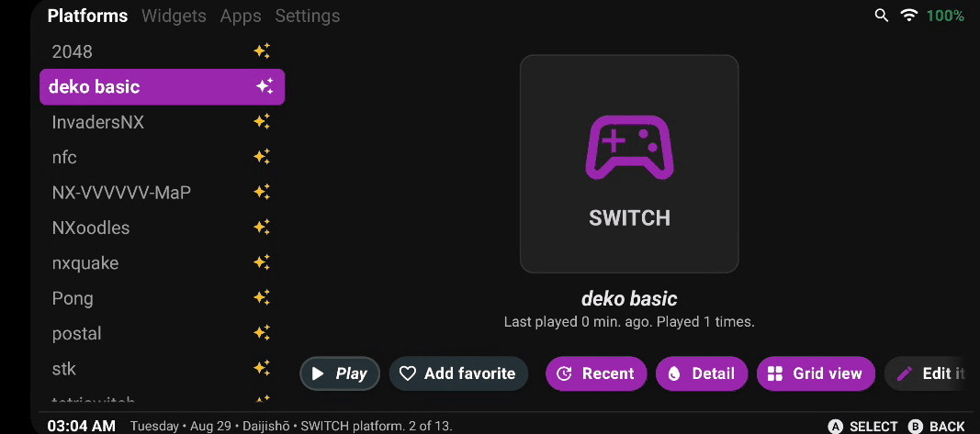Screen dimensions: 980x434
Task: Open the search magnifier icon
Action: (x=882, y=16)
